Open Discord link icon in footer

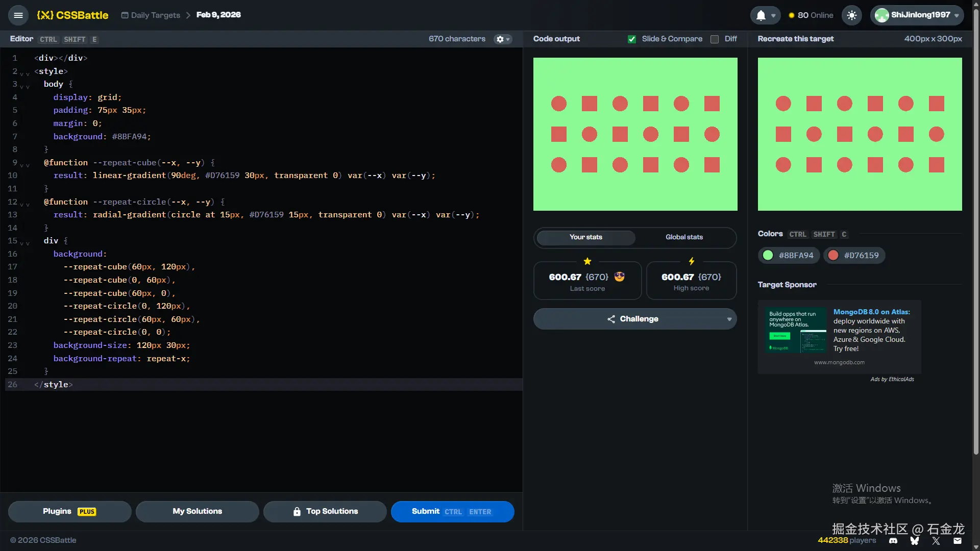click(893, 541)
